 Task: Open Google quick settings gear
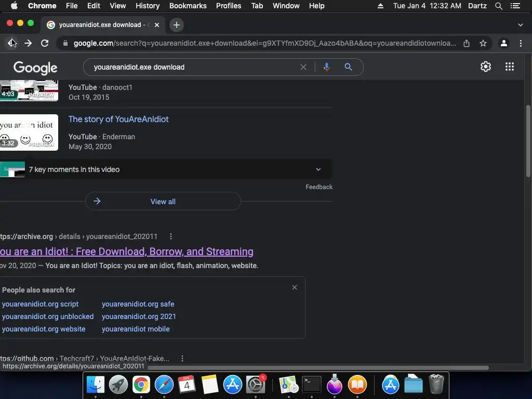click(x=486, y=66)
